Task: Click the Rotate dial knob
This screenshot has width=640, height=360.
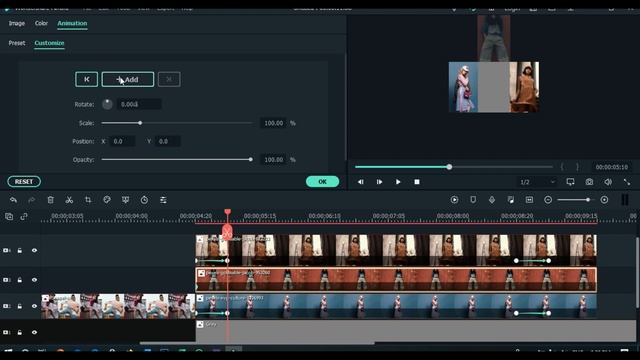Action: click(x=107, y=104)
